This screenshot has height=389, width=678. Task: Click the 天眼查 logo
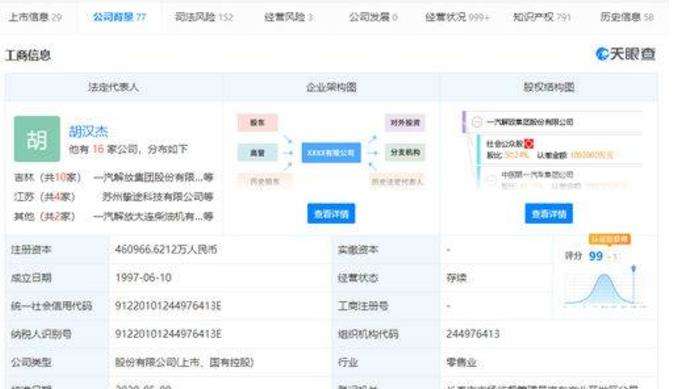[x=625, y=54]
